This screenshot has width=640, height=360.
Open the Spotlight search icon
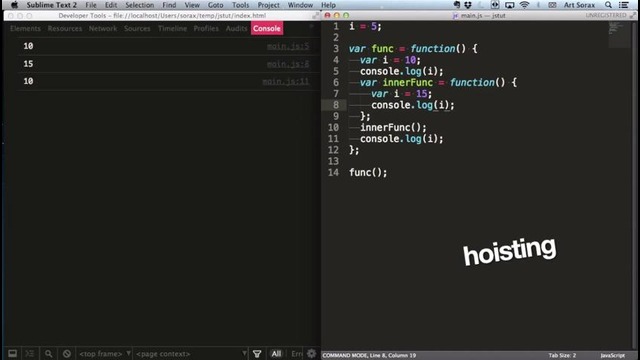608,5
